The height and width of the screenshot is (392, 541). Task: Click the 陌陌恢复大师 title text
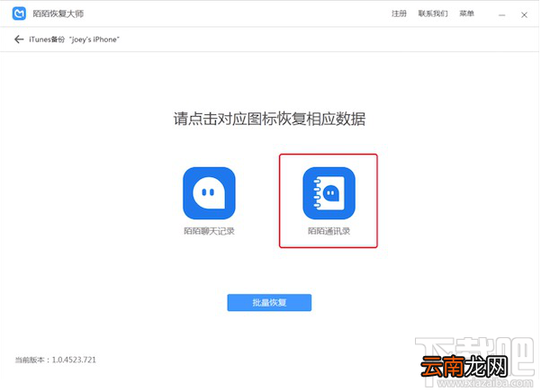click(x=59, y=13)
